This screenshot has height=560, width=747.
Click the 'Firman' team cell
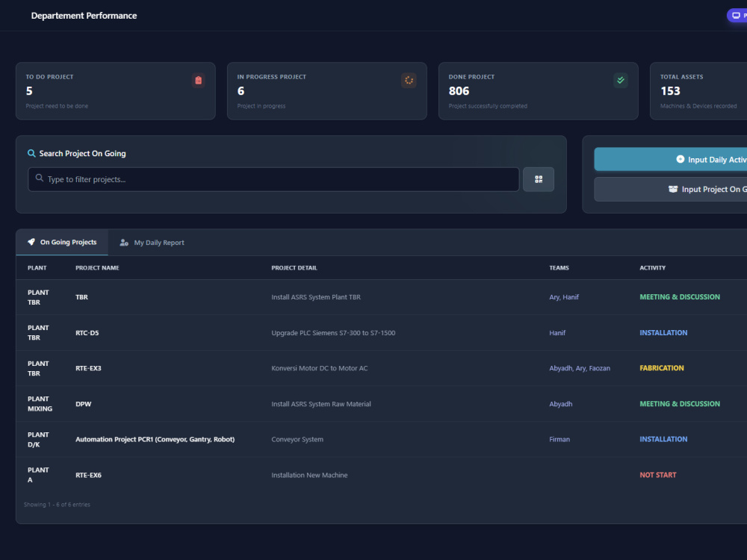pyautogui.click(x=560, y=439)
